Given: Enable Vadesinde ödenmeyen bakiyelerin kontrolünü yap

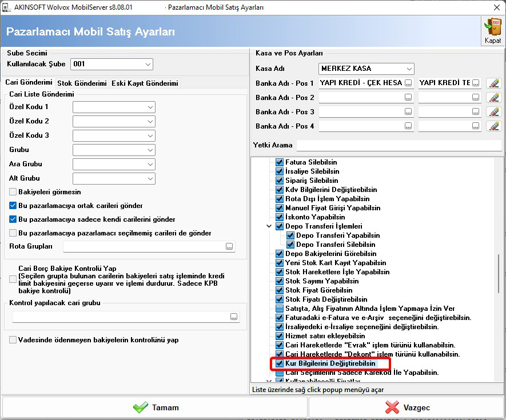Looking at the screenshot, I should [13, 339].
